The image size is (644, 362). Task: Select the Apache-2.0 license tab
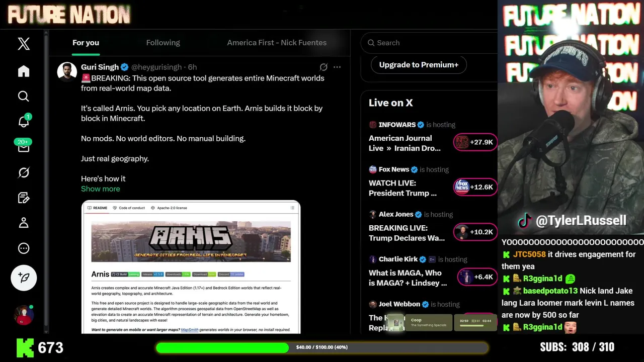(169, 208)
